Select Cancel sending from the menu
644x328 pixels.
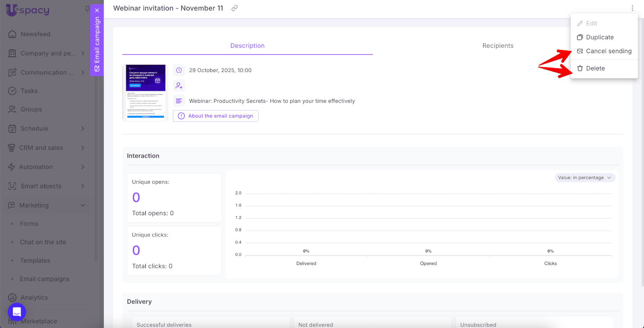click(x=608, y=51)
